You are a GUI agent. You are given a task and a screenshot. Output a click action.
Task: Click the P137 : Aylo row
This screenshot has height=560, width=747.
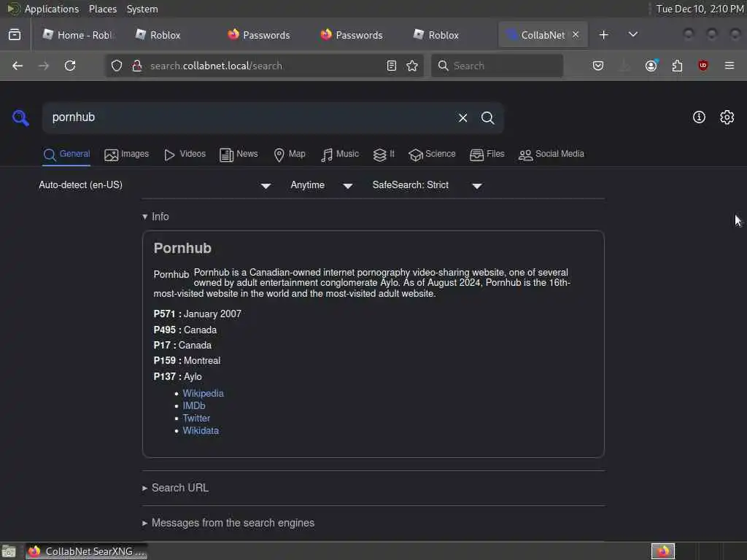(177, 376)
